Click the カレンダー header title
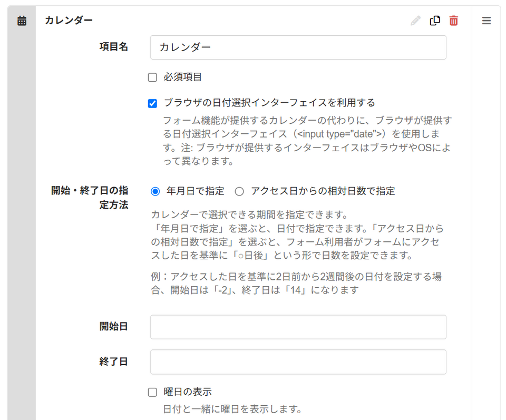The image size is (506, 420). (69, 20)
